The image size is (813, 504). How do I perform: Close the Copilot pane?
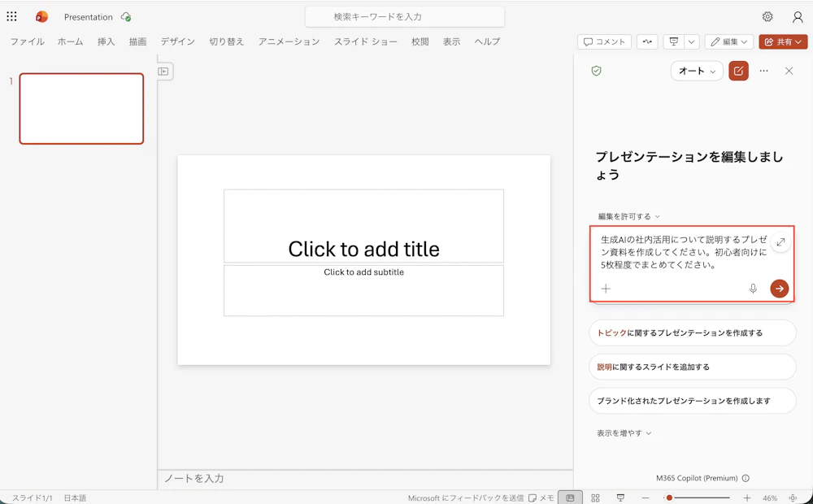pyautogui.click(x=789, y=71)
